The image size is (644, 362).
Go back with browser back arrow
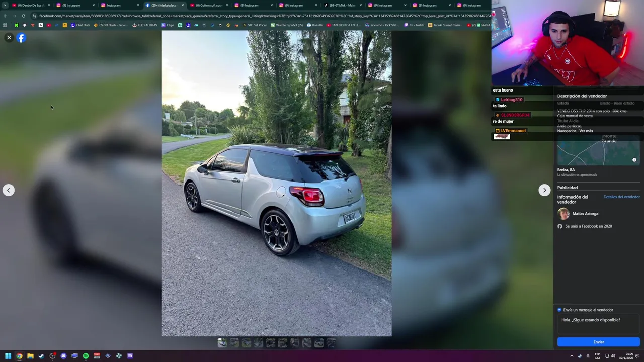click(x=5, y=16)
